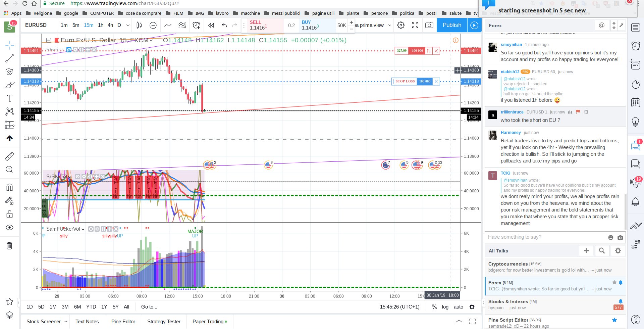Select the Text annotation tool
This screenshot has height=329, width=644.
10,98
